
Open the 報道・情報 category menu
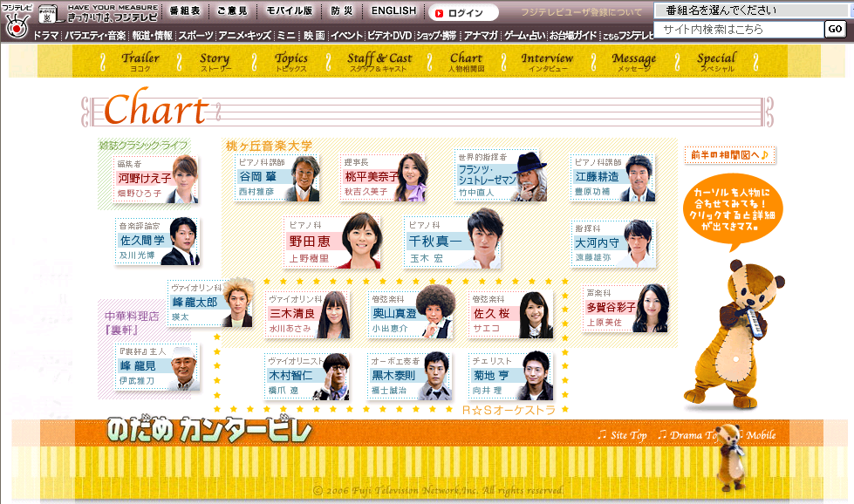point(152,36)
